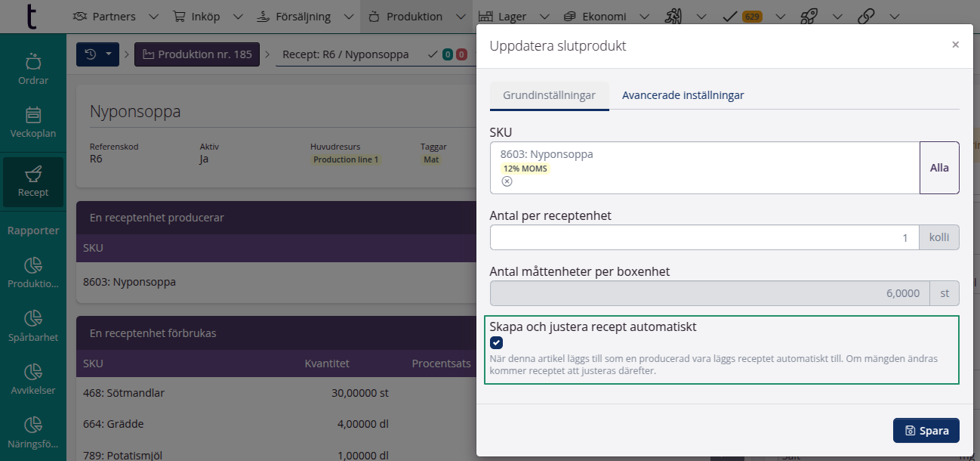Screen dimensions: 980x461
Task: Open the Produktion menu
Action: click(414, 16)
